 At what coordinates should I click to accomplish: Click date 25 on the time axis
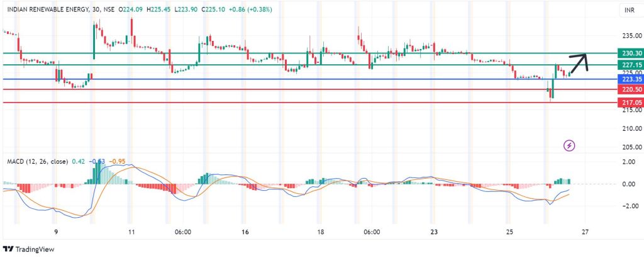(509, 232)
